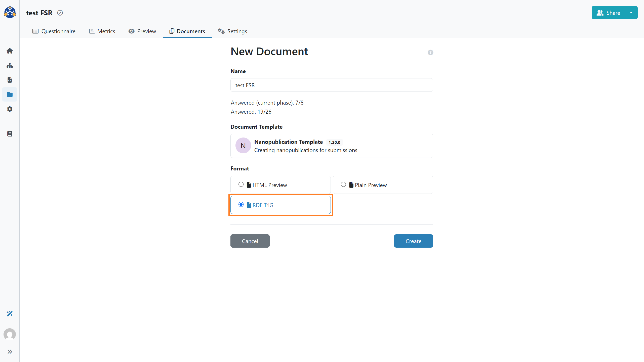Open the user profile avatar
This screenshot has width=644, height=362.
pos(10,334)
